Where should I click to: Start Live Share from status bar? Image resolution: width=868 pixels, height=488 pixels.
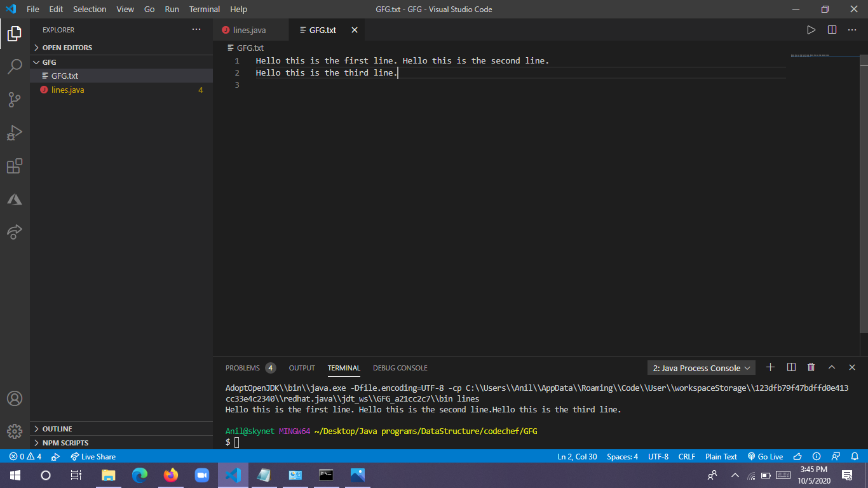click(x=93, y=456)
